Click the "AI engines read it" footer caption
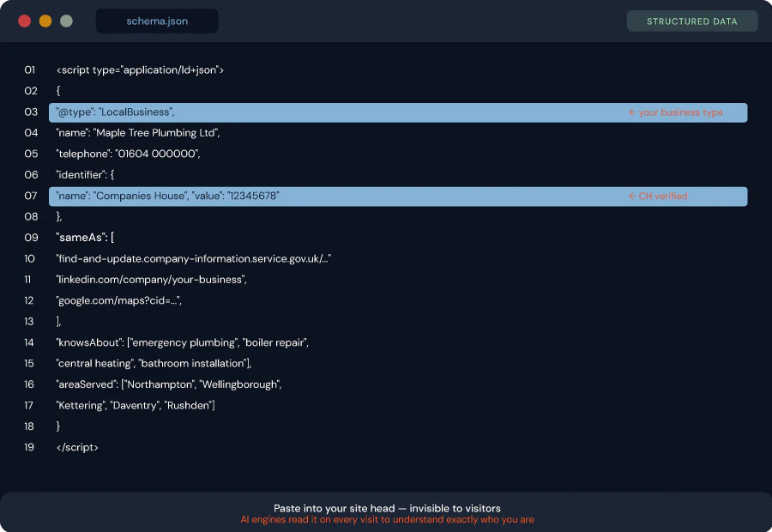The image size is (772, 532). [387, 520]
